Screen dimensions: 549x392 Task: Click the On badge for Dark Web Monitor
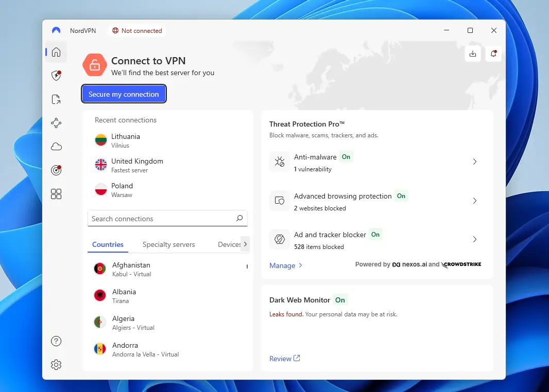pos(340,300)
